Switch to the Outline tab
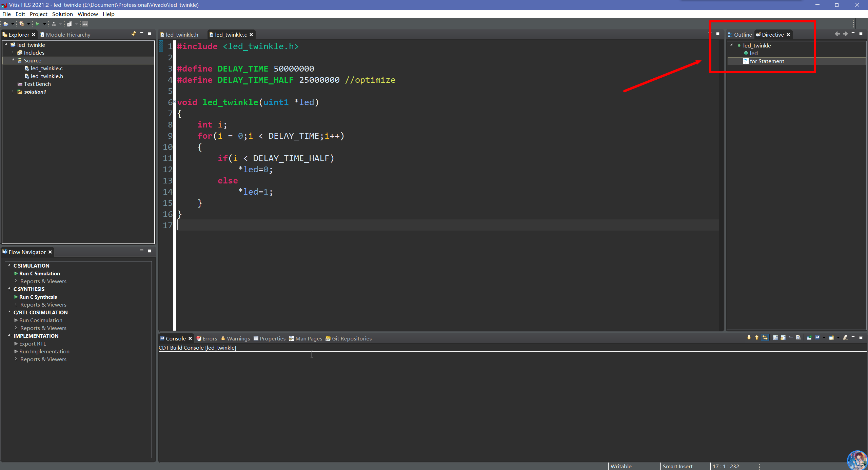 tap(740, 35)
